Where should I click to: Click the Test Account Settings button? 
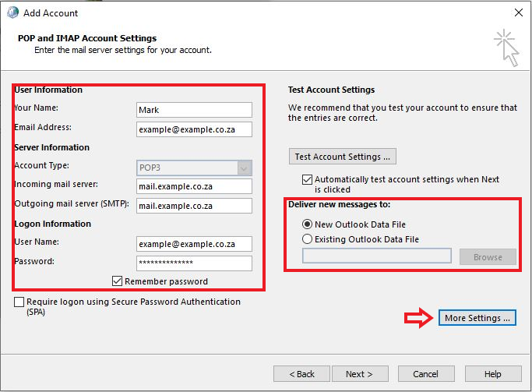(x=343, y=157)
